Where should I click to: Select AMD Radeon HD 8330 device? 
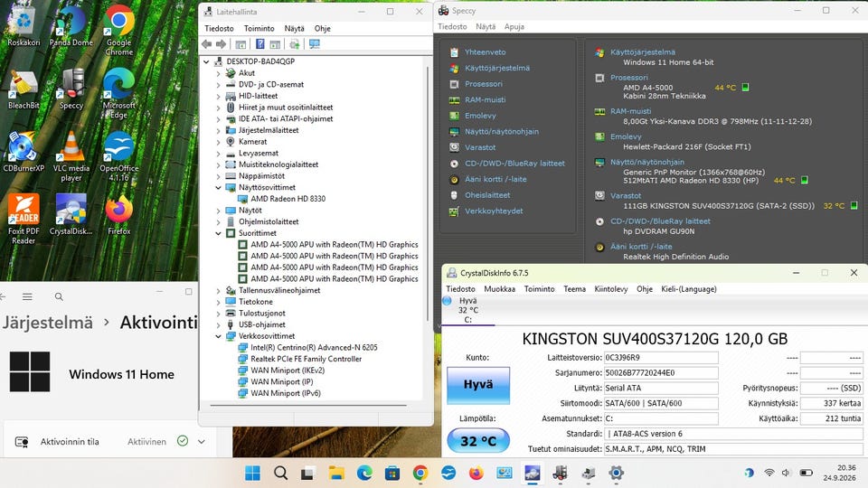tap(288, 199)
